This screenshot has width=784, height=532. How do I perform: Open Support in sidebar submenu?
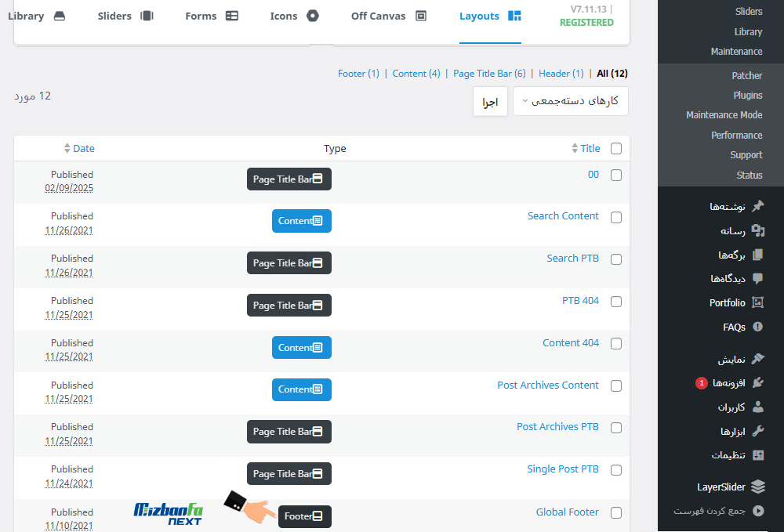(746, 155)
